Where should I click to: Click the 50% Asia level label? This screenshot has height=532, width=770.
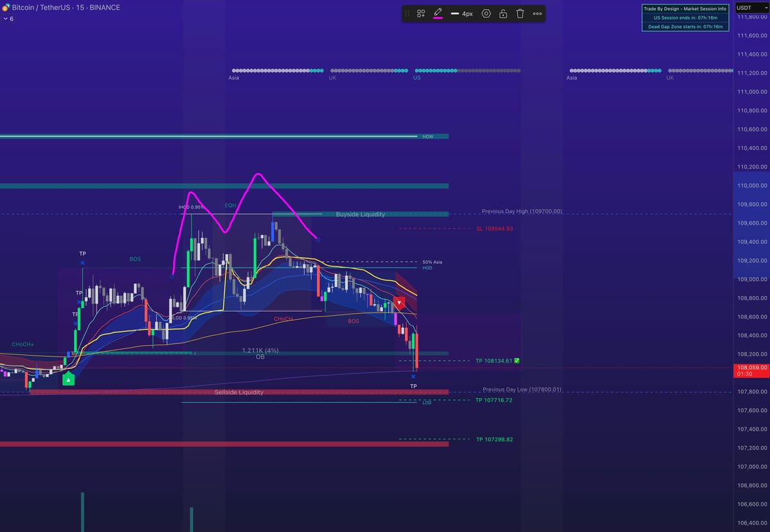(432, 262)
